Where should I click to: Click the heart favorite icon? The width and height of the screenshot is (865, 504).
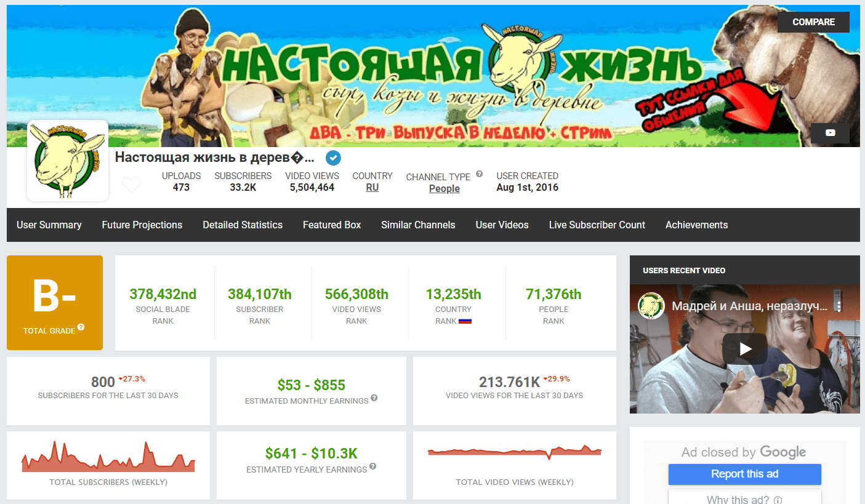[131, 185]
